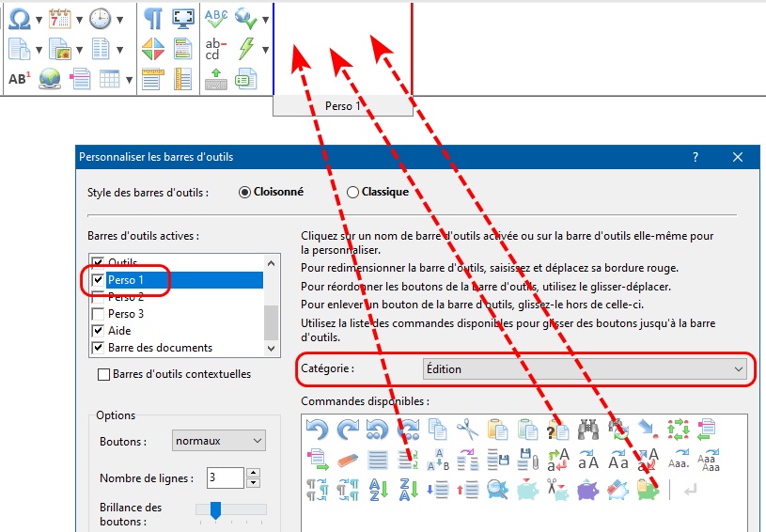The image size is (766, 532).
Task: Click the ABC spell check icon
Action: point(216,18)
